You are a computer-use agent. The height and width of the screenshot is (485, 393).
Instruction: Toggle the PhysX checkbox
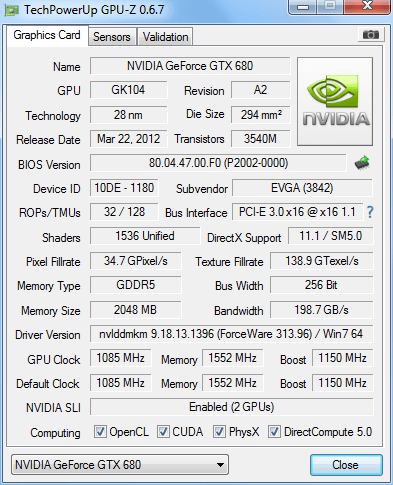pyautogui.click(x=219, y=432)
